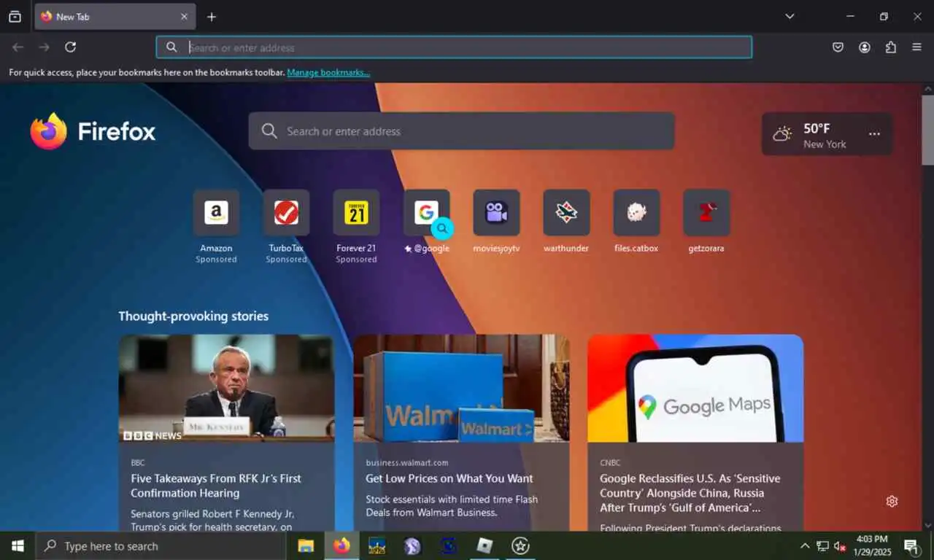The width and height of the screenshot is (934, 560).
Task: Open the network status tray icon
Action: click(822, 545)
